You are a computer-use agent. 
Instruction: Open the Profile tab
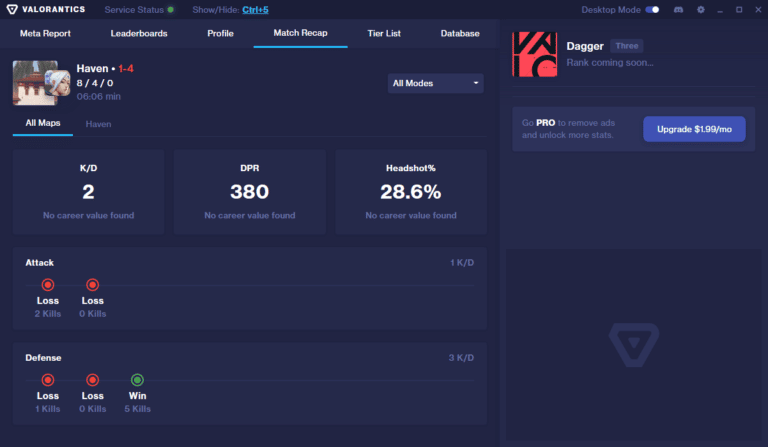tap(220, 33)
